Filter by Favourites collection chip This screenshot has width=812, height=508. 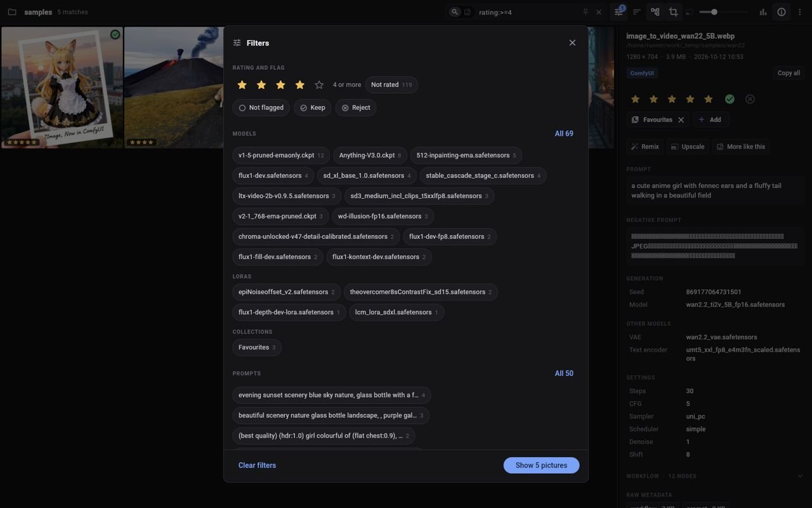click(257, 347)
